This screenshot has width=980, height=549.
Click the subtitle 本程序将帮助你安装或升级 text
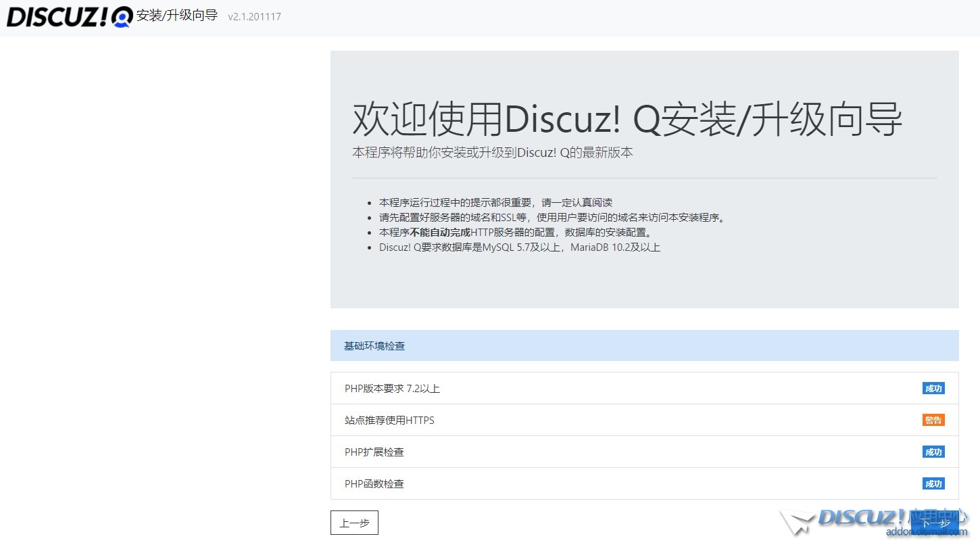coord(492,153)
